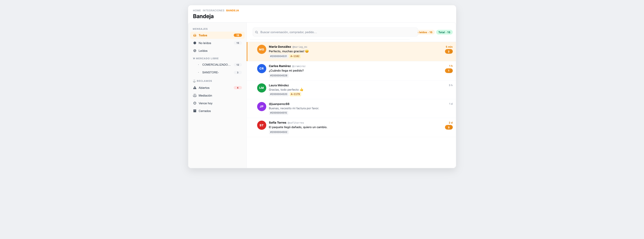Viewport: 644px width, 239px height.
Task: Click the warning triangle icon beside Abiertos
Action: [x=195, y=88]
